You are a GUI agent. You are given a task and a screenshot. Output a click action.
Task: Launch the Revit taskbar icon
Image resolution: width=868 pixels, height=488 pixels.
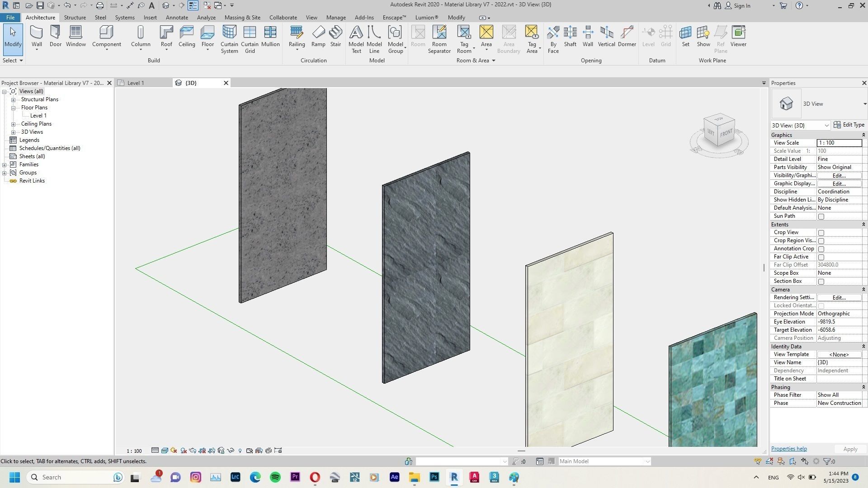[x=454, y=477]
